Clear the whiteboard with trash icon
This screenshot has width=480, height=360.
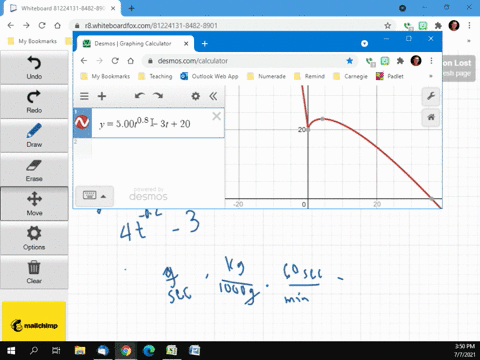pos(34,272)
